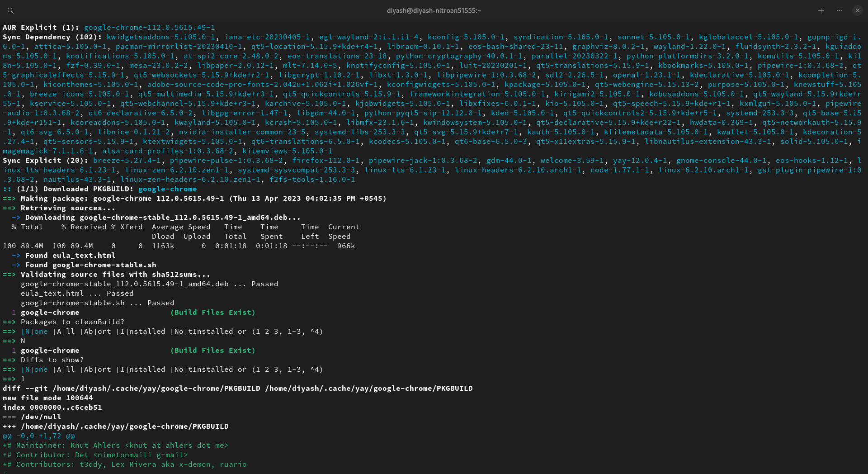The image size is (868, 474).
Task: Click eula_text.html ... Passed line
Action: 77,294
